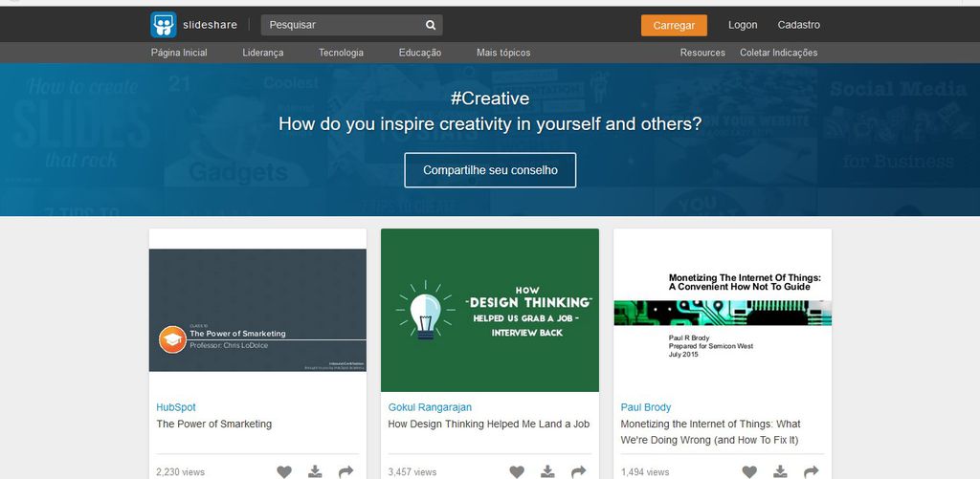
Task: Click 'How do you inspire creativity' headline
Action: (490, 123)
